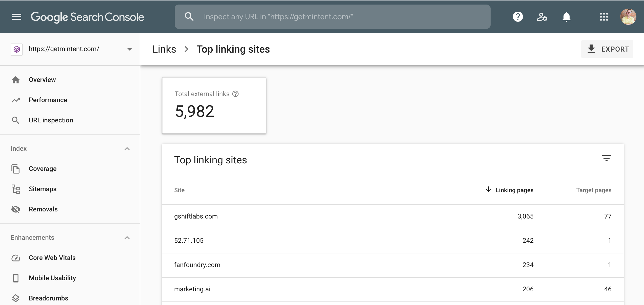
Task: Collapse the Index section
Action: pos(127,148)
